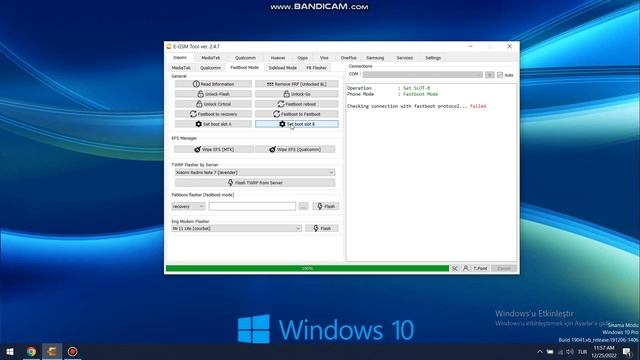Click the partition image path field

(252, 206)
